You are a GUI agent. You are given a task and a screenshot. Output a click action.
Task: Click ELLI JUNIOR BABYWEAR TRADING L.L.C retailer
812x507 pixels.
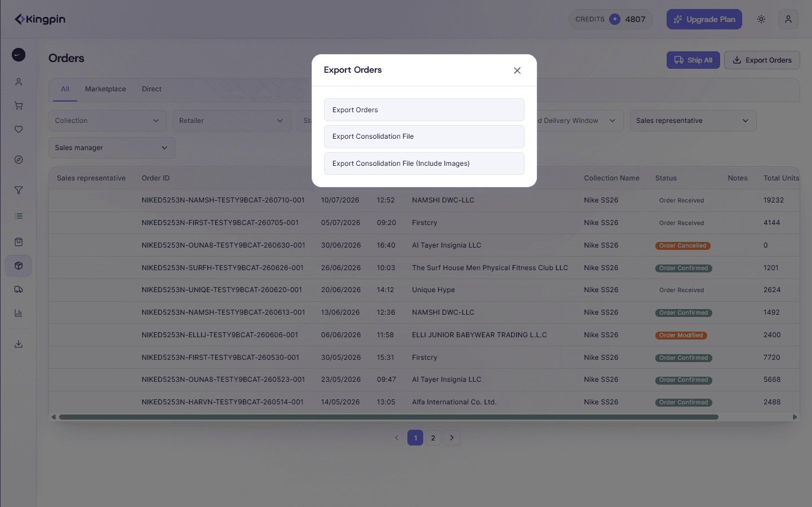480,335
